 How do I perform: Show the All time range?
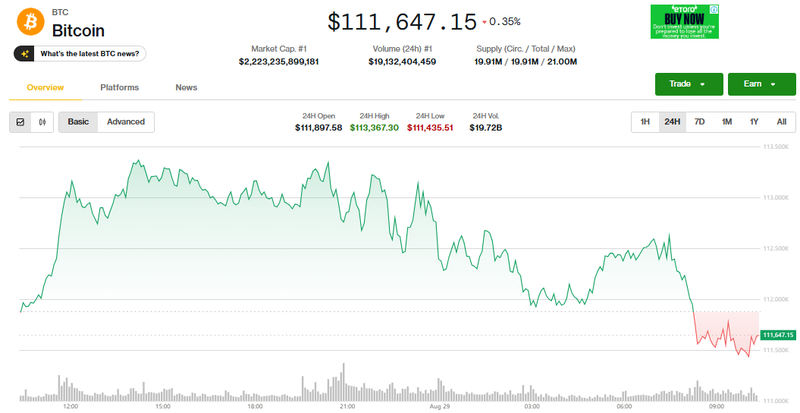tap(780, 122)
